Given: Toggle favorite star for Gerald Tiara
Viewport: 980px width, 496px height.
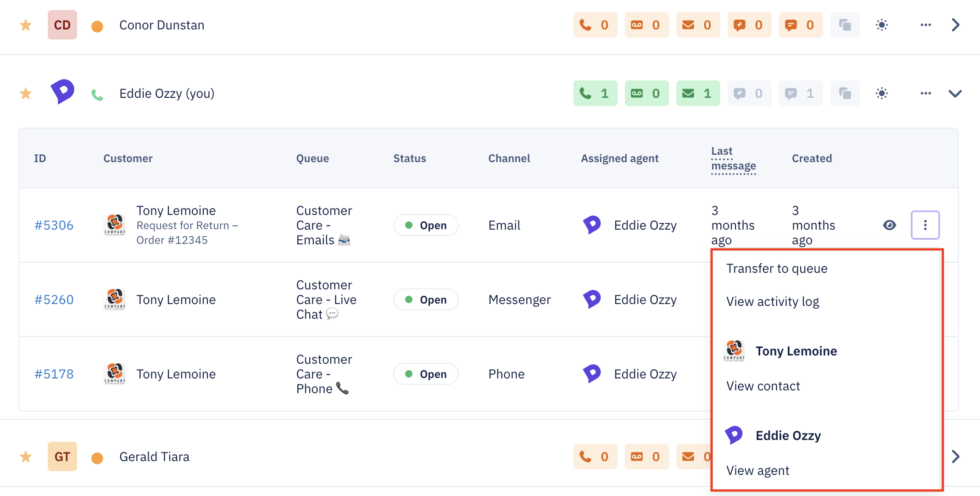Looking at the screenshot, I should point(26,457).
